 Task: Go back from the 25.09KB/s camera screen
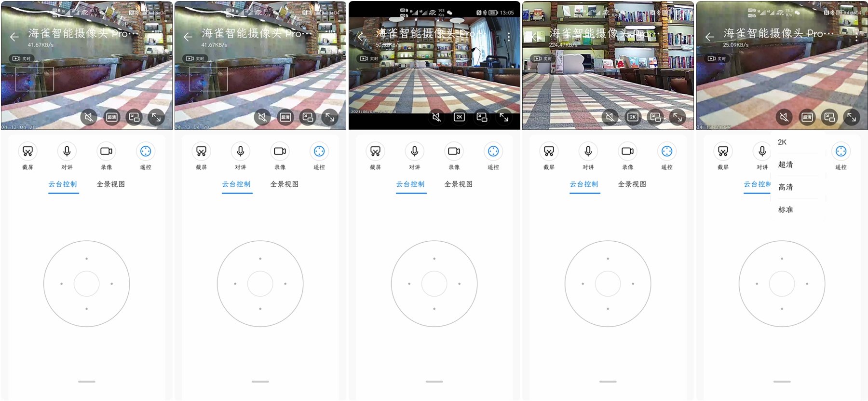coord(710,37)
